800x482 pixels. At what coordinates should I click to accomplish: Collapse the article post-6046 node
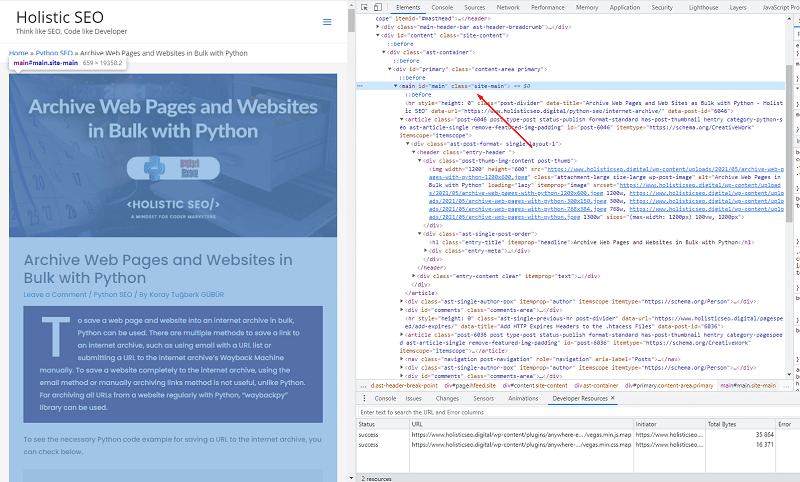pos(402,119)
